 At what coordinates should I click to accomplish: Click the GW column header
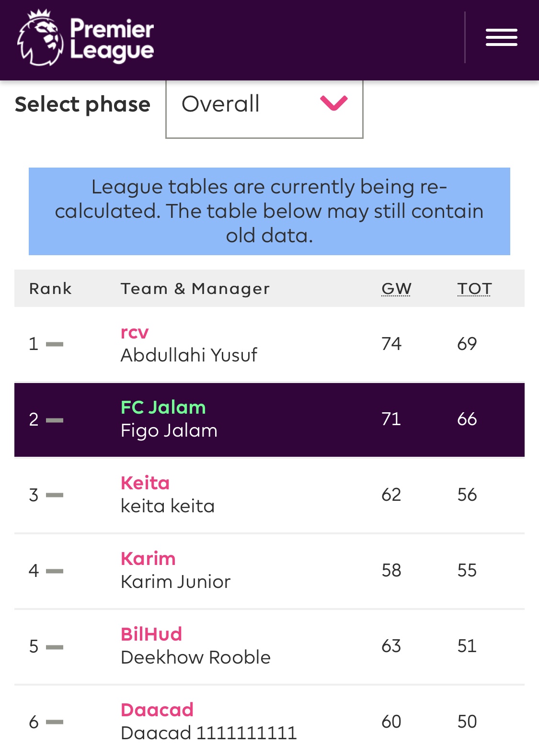(396, 288)
